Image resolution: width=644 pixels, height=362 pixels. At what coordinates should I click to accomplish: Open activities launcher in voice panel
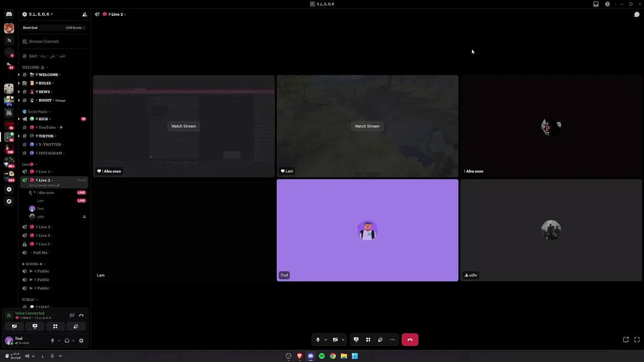click(x=55, y=326)
